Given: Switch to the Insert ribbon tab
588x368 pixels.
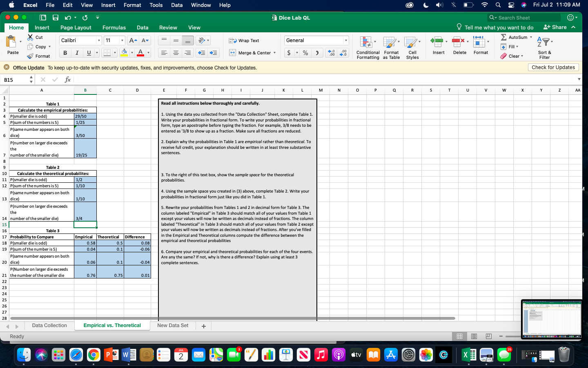Looking at the screenshot, I should (42, 27).
